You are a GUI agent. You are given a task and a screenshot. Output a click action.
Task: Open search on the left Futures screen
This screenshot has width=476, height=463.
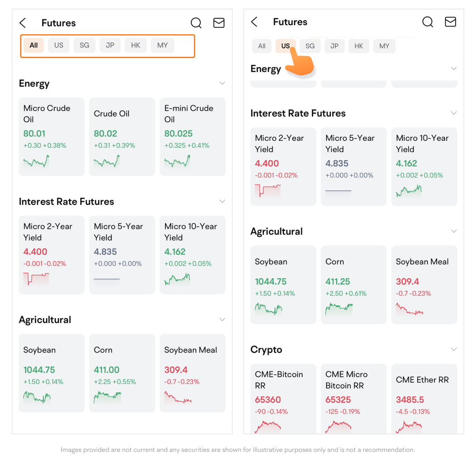click(196, 23)
